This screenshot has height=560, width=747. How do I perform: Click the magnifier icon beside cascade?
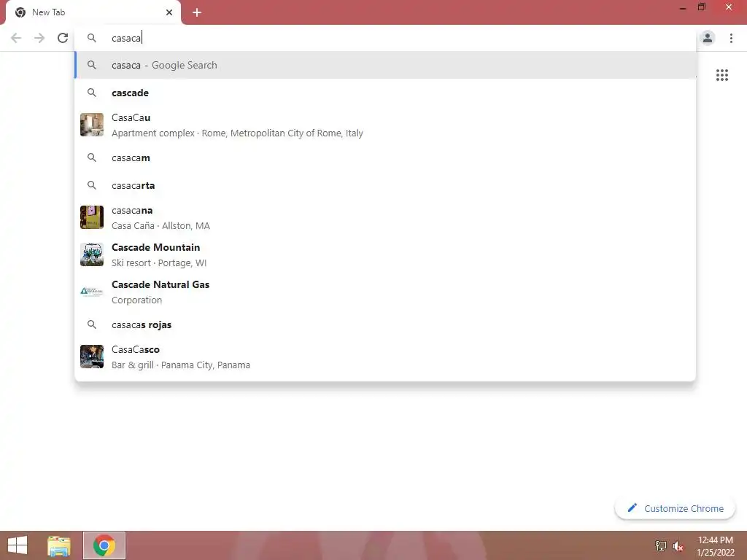coord(92,93)
